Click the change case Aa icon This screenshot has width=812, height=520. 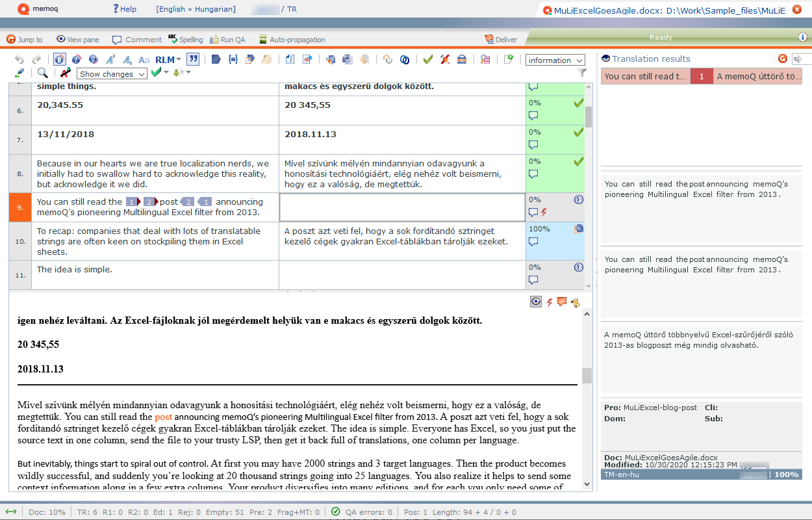(x=144, y=60)
